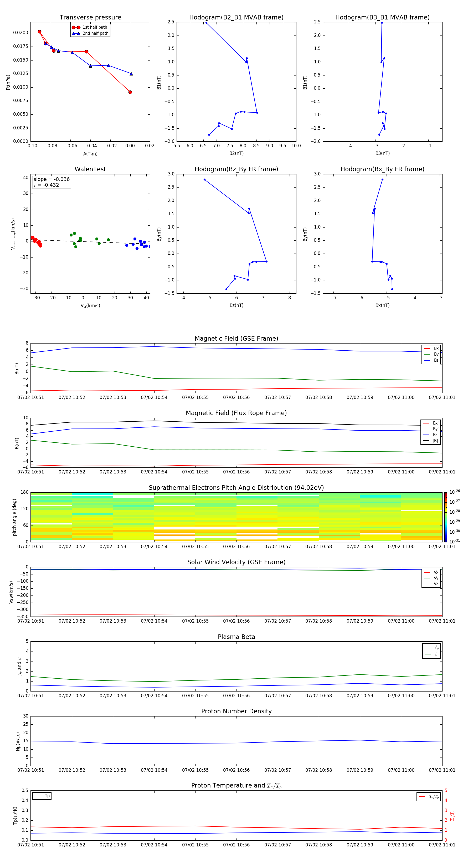Click the '2nd half path' legend entry
The height and width of the screenshot is (868, 473).
click(x=90, y=33)
